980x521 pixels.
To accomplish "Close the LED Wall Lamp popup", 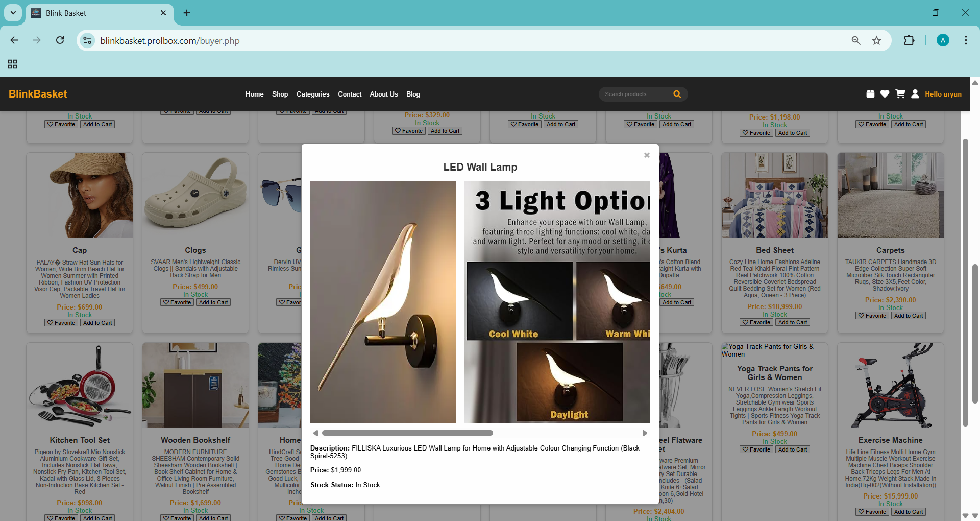I will pyautogui.click(x=647, y=155).
